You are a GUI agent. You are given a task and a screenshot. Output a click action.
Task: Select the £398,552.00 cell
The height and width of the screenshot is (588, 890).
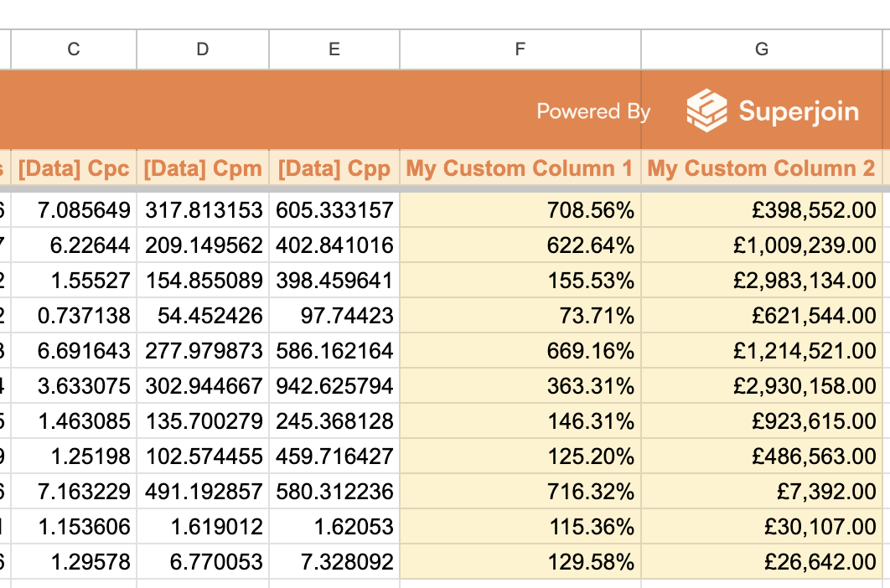pos(762,210)
